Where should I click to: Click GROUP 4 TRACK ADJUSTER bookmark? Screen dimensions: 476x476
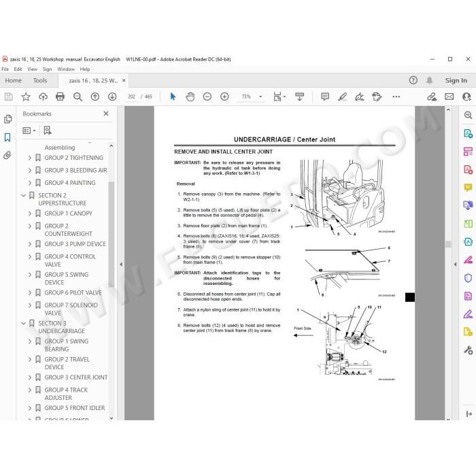tap(66, 394)
